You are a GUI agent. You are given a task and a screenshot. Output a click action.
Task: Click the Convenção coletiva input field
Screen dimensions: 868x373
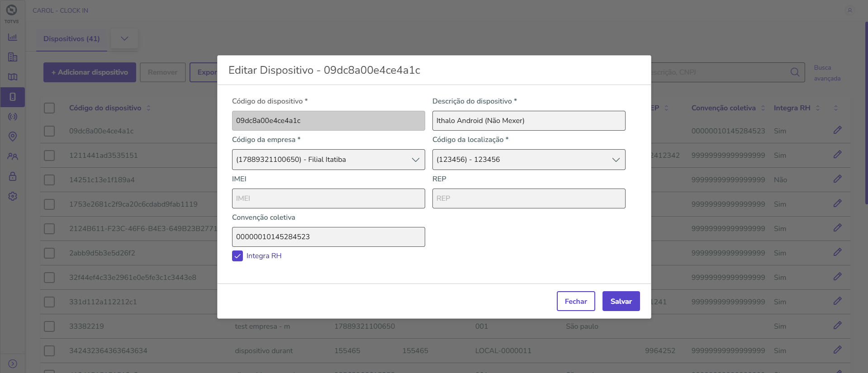click(x=328, y=237)
